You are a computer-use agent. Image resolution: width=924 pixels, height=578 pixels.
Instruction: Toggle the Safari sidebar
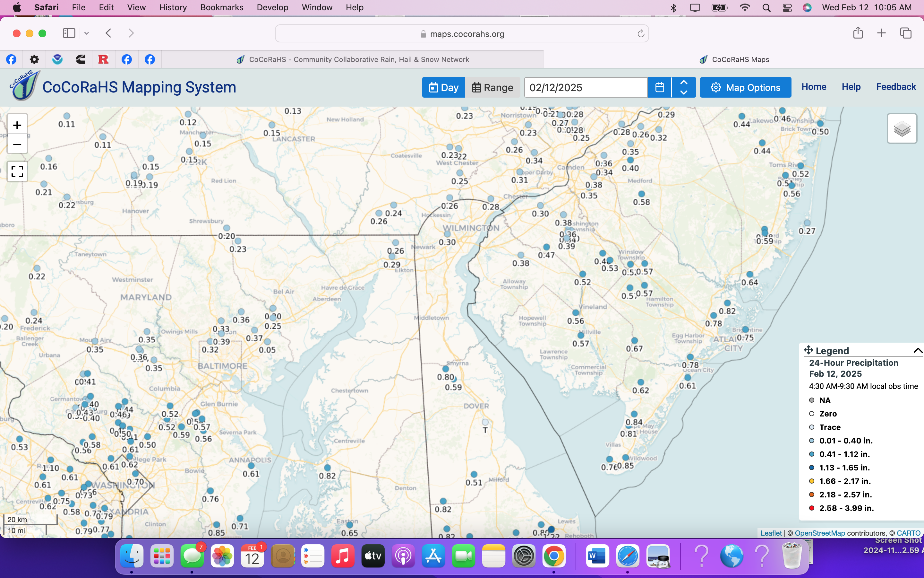point(69,33)
